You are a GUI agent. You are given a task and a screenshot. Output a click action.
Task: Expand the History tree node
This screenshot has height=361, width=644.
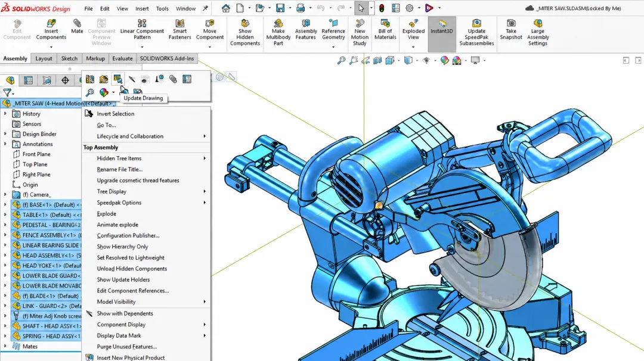point(5,114)
